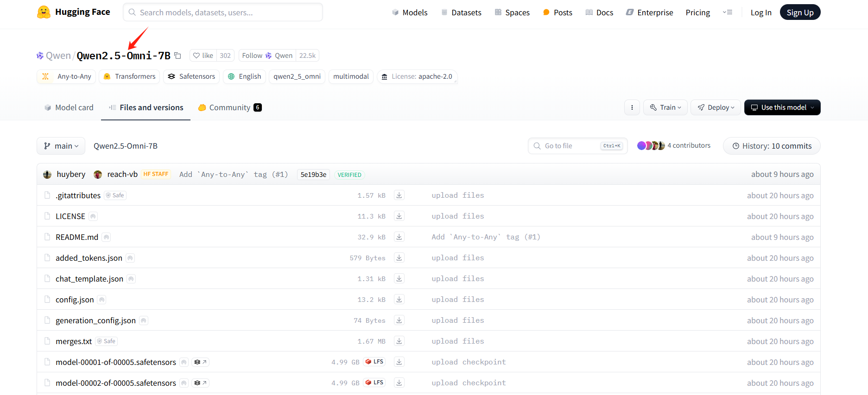Image resolution: width=868 pixels, height=395 pixels.
Task: Click the like count 302
Action: point(225,56)
